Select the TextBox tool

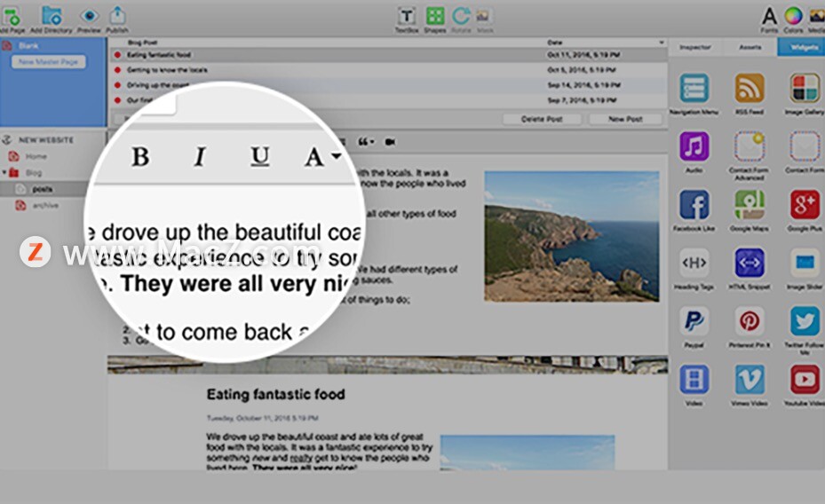(406, 16)
